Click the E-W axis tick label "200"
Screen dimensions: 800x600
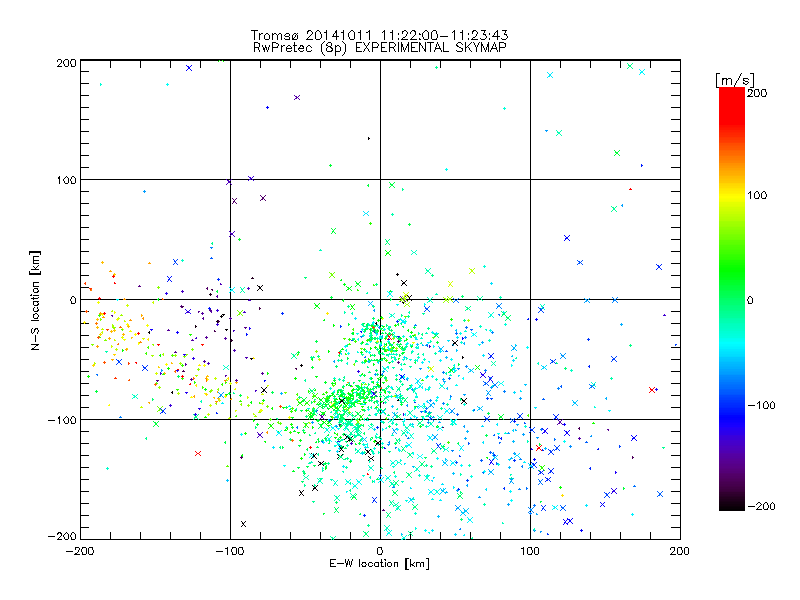(x=680, y=551)
